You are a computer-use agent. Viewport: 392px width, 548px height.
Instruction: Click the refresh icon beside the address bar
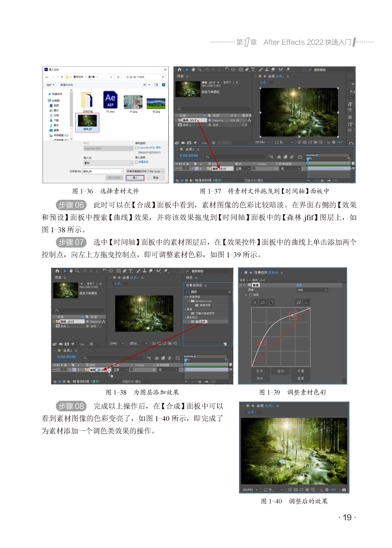[118, 77]
